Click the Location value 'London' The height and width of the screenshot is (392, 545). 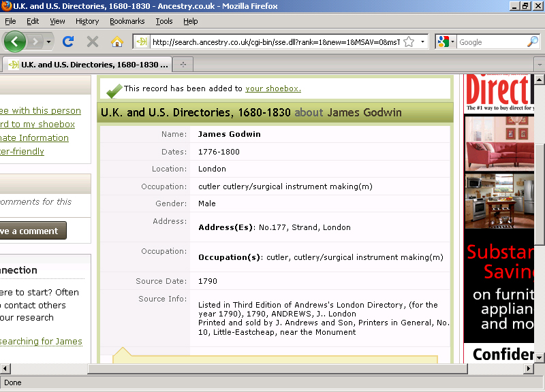(212, 169)
